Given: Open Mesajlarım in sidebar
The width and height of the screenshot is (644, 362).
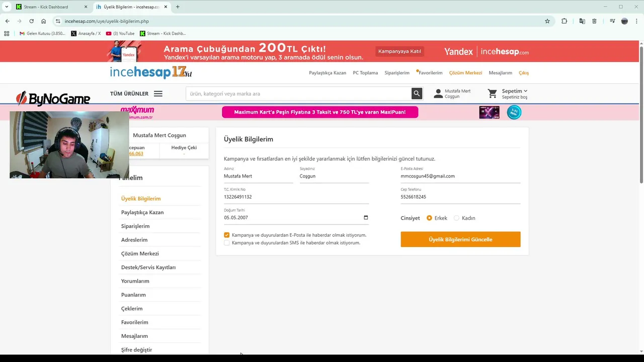Looking at the screenshot, I should coord(134,336).
